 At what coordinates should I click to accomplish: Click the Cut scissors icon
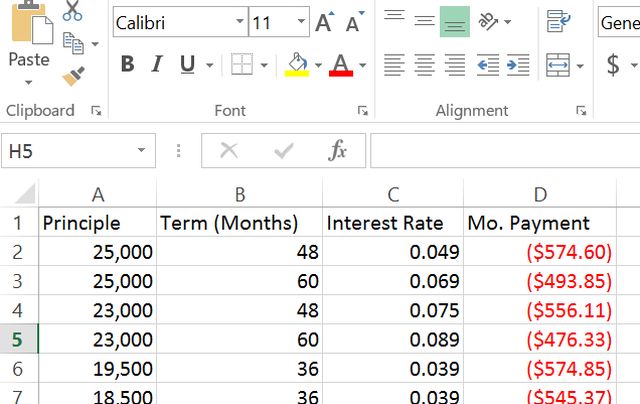tap(73, 11)
